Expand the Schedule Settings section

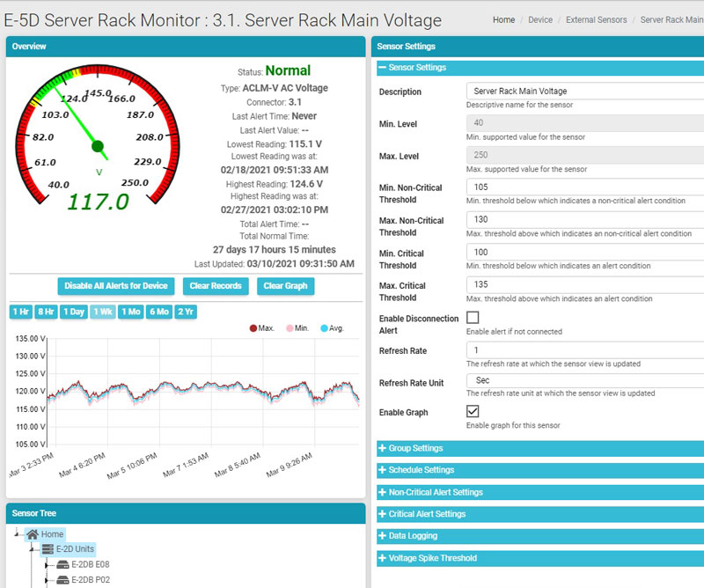point(540,470)
